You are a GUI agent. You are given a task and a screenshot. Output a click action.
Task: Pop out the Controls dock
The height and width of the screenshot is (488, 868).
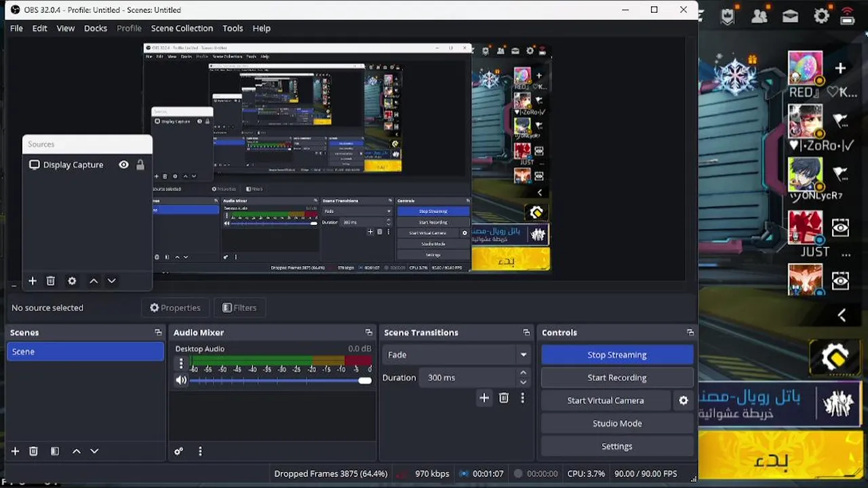click(x=690, y=333)
